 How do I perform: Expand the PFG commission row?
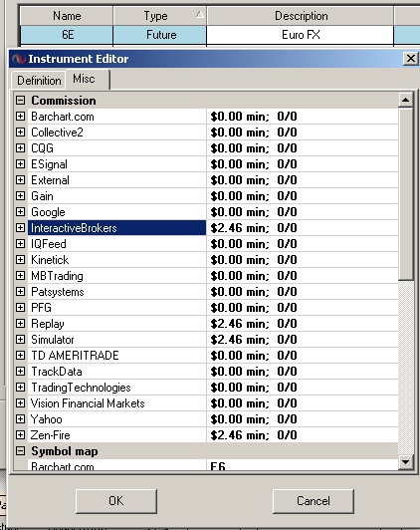click(20, 307)
